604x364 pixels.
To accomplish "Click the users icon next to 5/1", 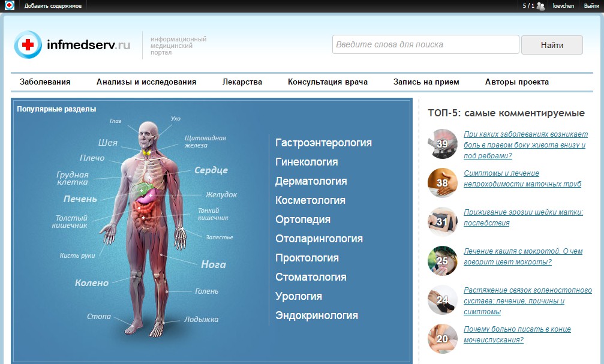I will point(541,6).
